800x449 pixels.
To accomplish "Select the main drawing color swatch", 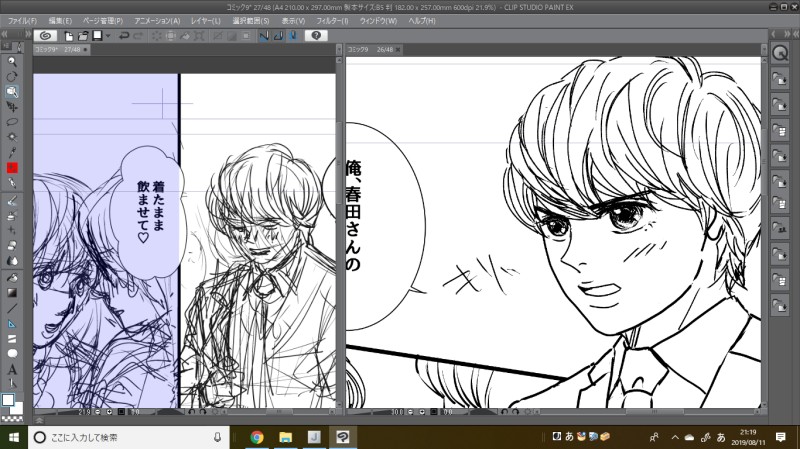I will pos(8,400).
